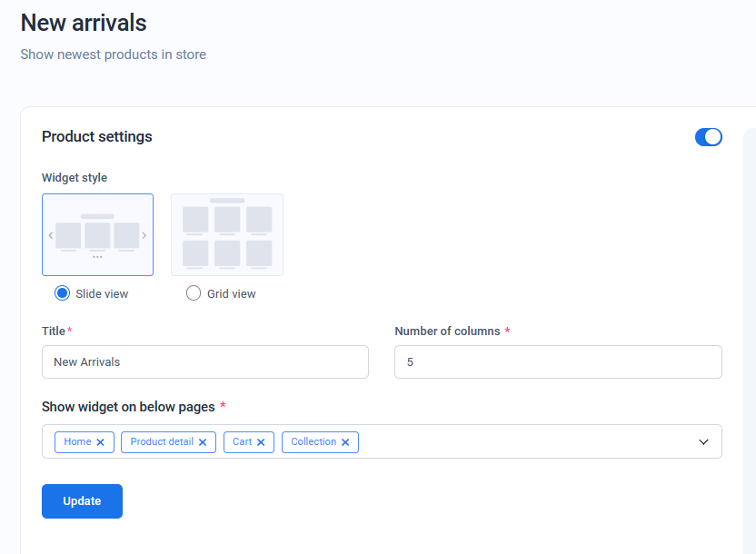Click the Product settings heading
The image size is (756, 554).
(x=97, y=137)
